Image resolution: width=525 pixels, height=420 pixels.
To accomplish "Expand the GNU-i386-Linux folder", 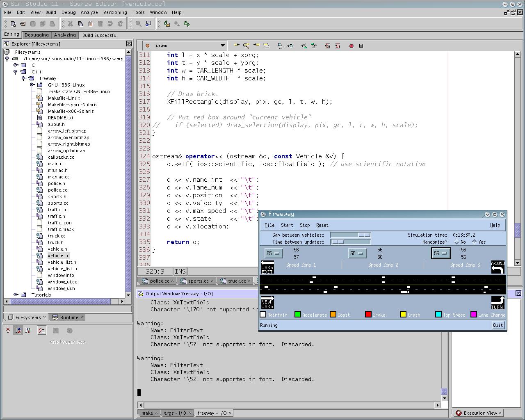I will (32, 85).
